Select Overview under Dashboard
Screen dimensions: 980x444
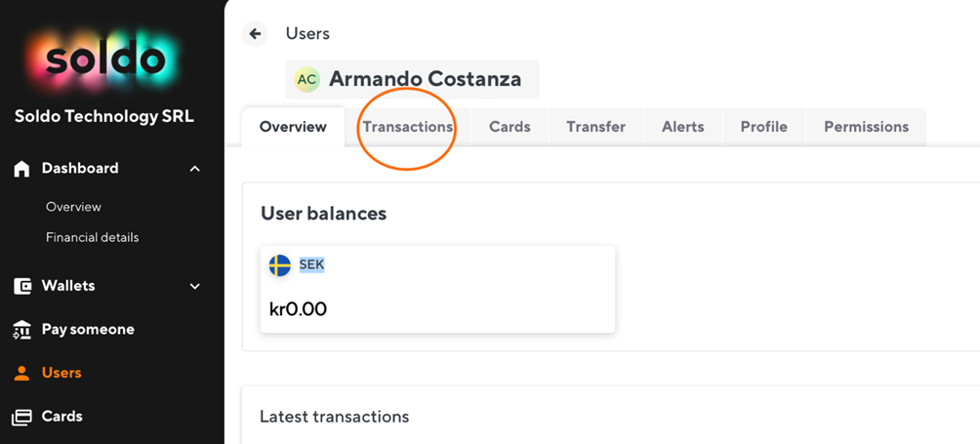click(73, 207)
